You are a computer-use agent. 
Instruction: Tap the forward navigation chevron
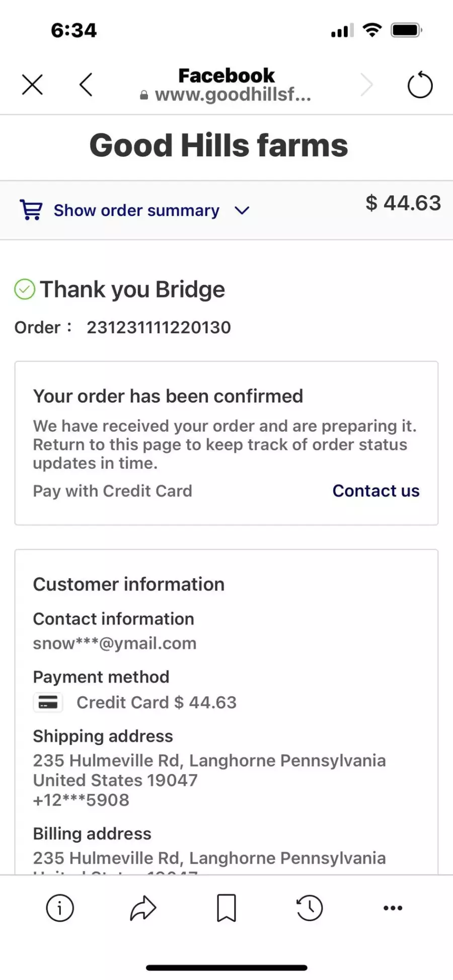pos(366,85)
